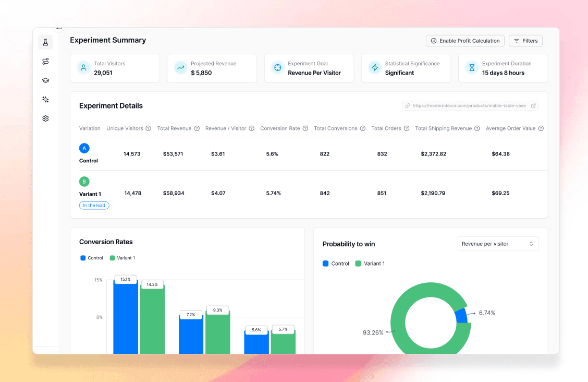Click help icon beside Conversion Rate

305,128
